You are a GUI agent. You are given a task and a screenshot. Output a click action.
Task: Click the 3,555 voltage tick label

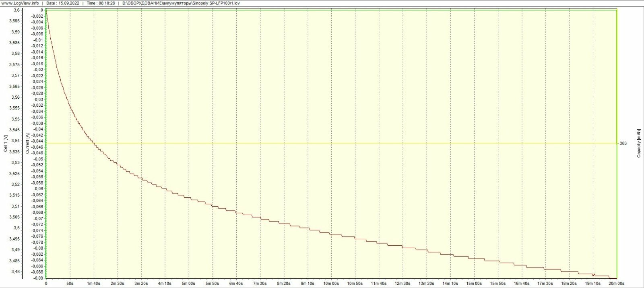(x=15, y=108)
